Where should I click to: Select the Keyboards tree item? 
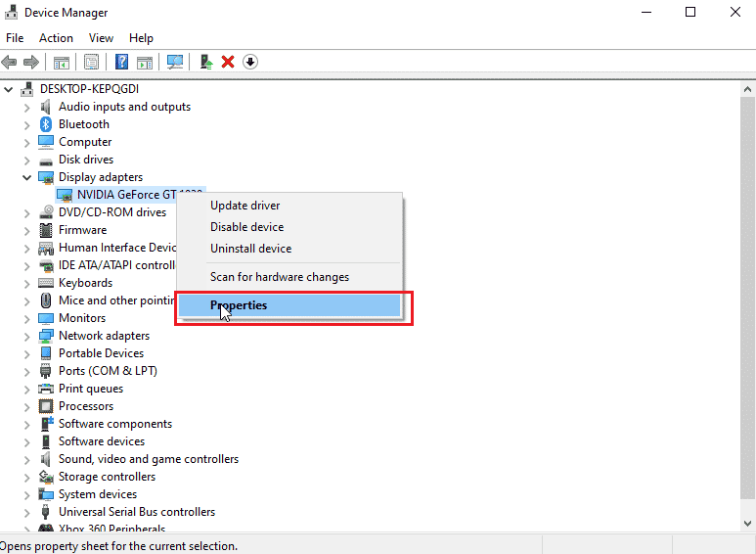pyautogui.click(x=85, y=283)
